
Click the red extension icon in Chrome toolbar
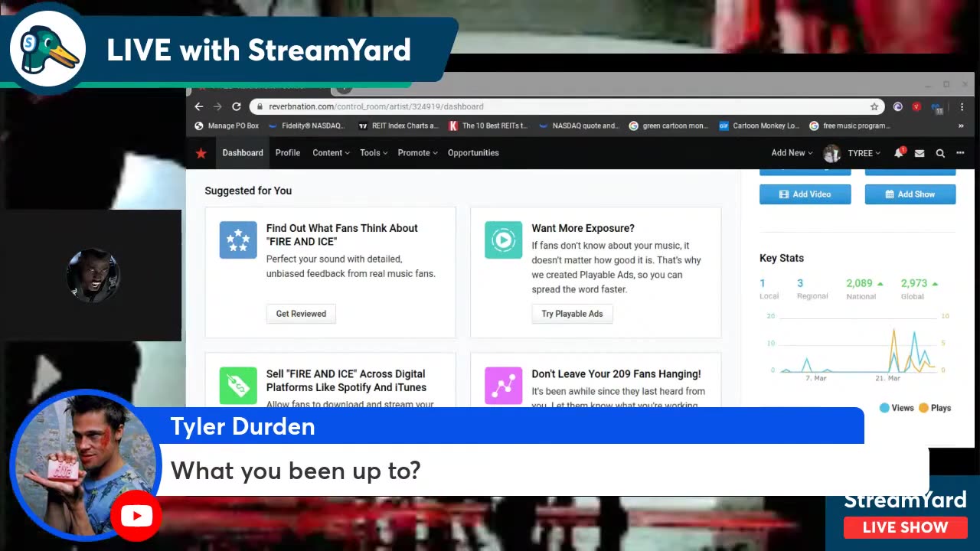pos(916,106)
